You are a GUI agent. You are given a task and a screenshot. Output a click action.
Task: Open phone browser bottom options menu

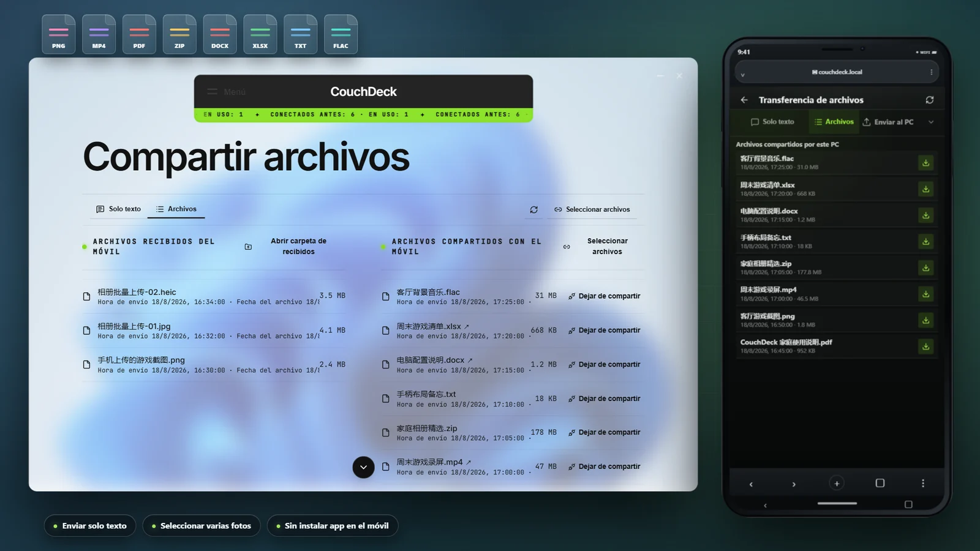click(x=923, y=483)
